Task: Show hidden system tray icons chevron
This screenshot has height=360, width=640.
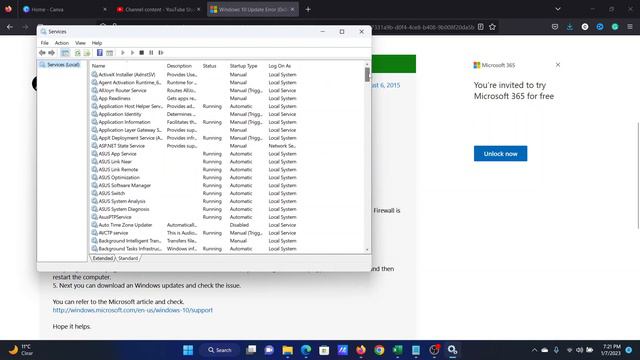Action: (534, 350)
